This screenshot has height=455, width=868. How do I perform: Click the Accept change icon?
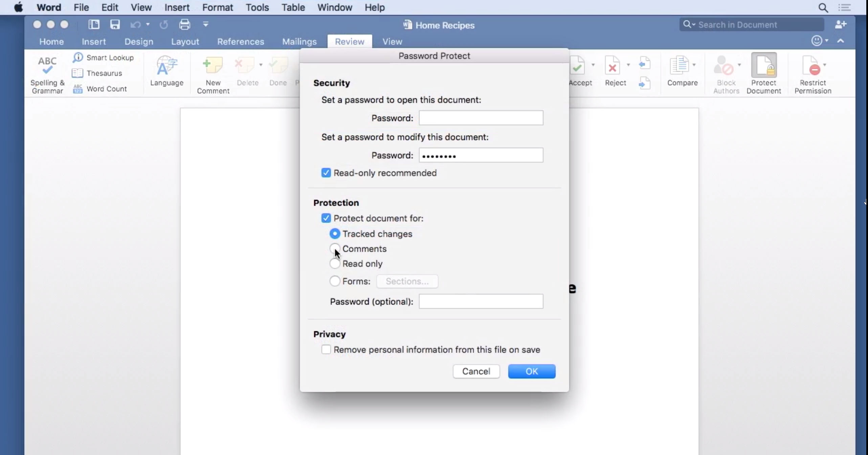(x=577, y=65)
